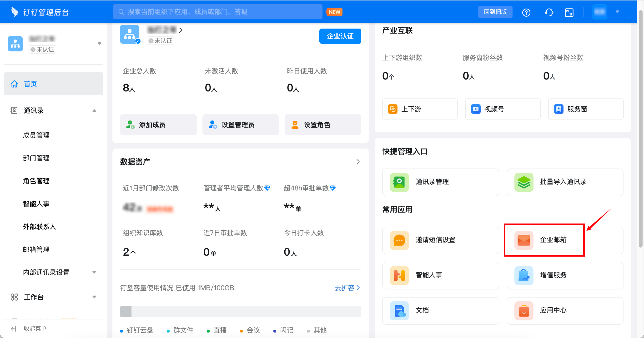
Task: Open the 视频号 card icon
Action: (476, 109)
